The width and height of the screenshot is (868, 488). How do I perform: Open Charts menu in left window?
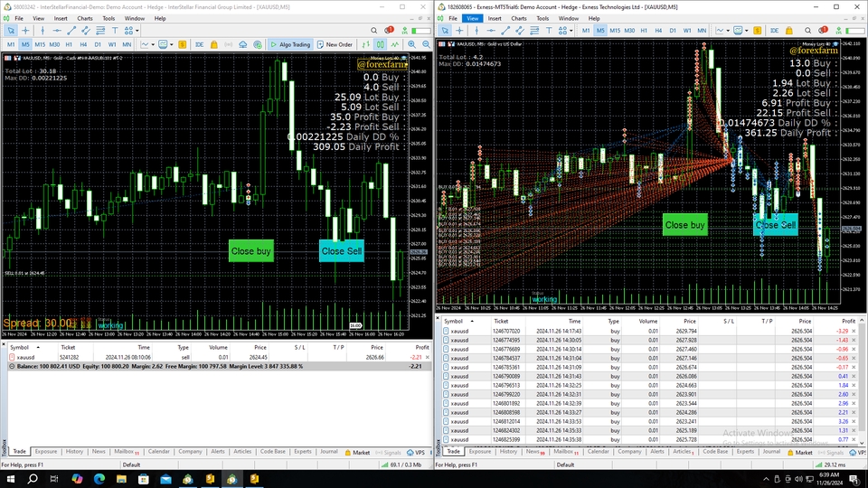coord(85,18)
